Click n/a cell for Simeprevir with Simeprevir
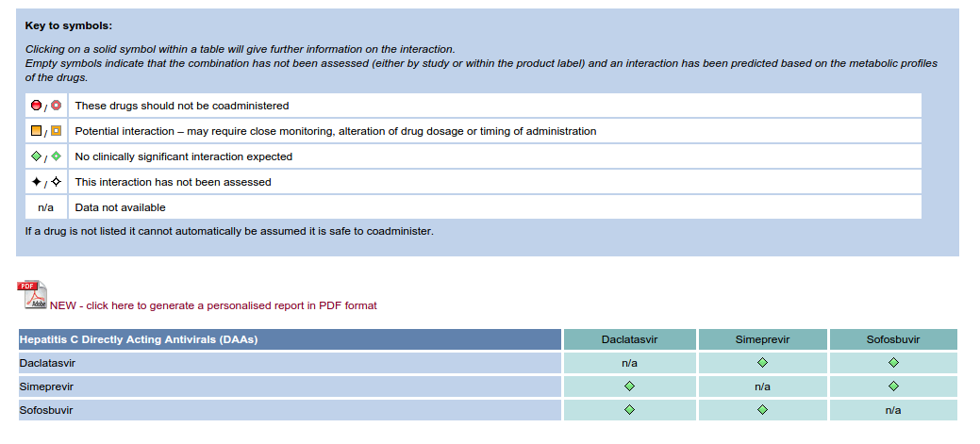 point(762,386)
